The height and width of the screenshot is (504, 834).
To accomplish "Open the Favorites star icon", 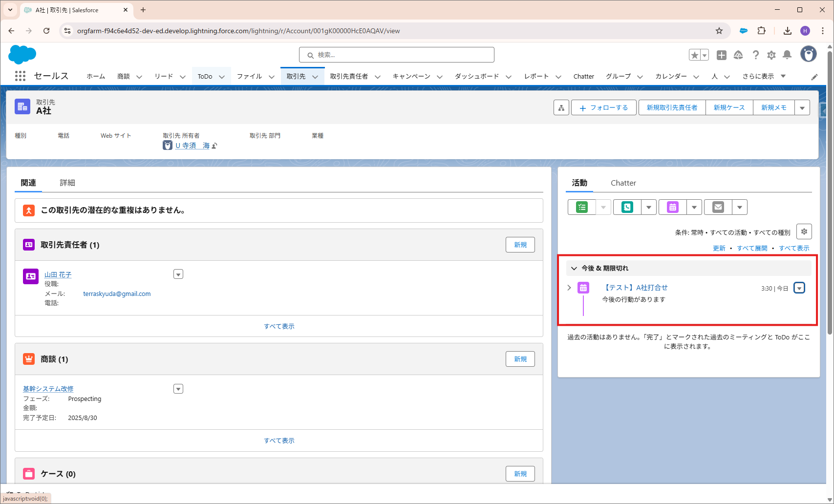I will (x=695, y=55).
